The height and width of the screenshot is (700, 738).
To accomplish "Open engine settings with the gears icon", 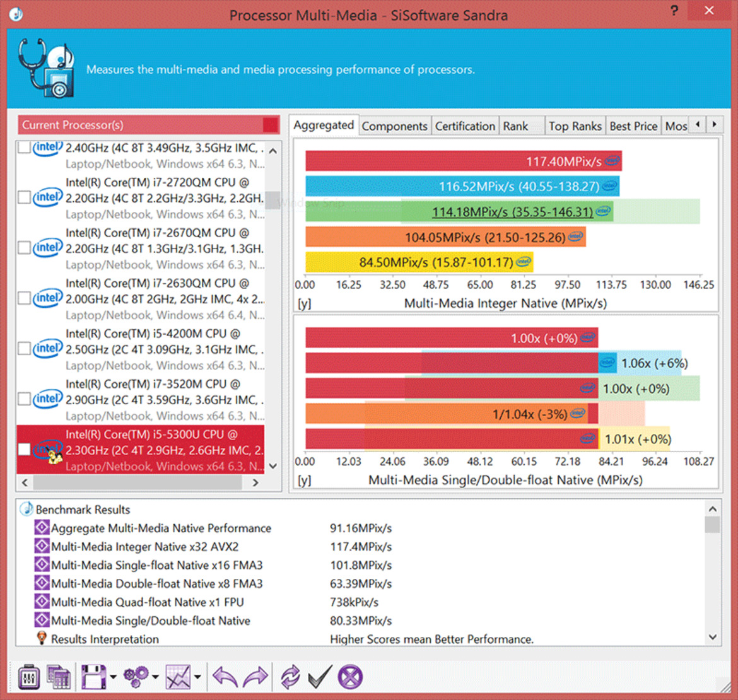I will [136, 677].
